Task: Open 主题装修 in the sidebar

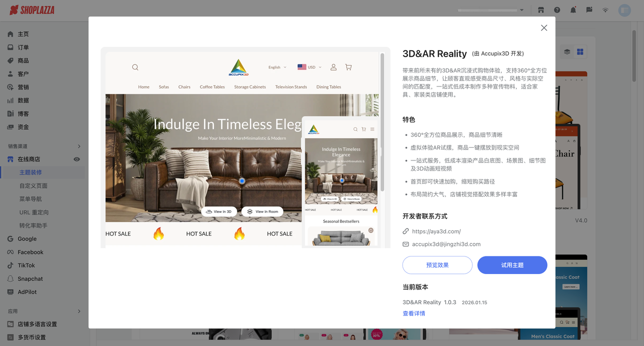Action: click(31, 172)
